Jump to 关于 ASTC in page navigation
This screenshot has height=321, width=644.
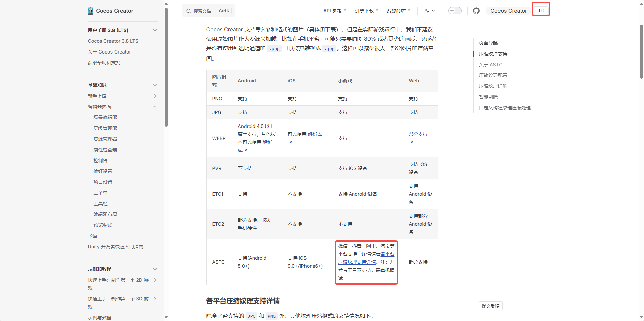click(x=490, y=65)
